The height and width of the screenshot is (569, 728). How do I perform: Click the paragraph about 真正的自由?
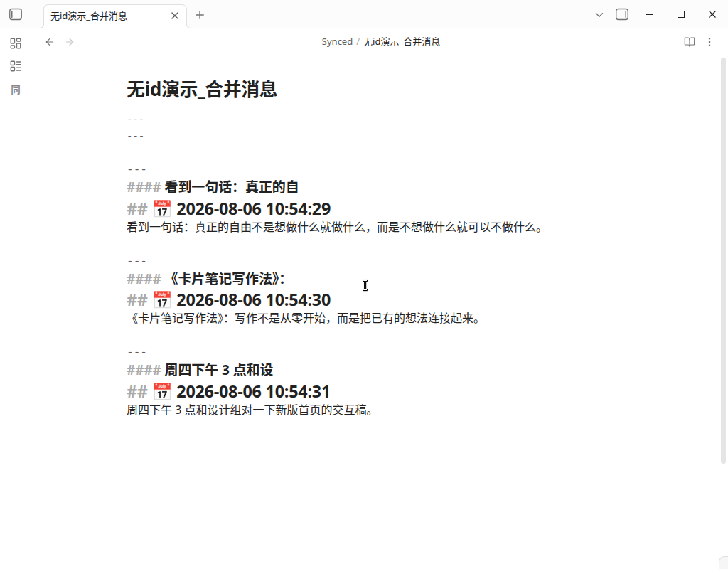[336, 227]
